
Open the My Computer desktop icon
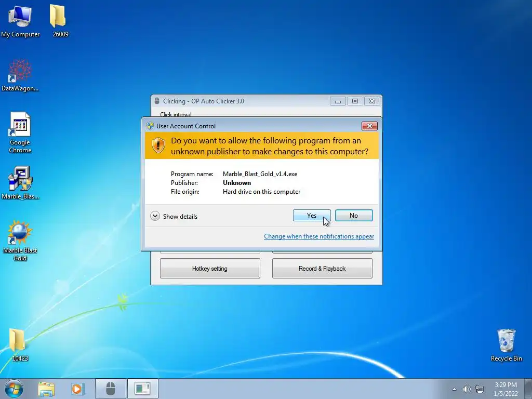20,21
